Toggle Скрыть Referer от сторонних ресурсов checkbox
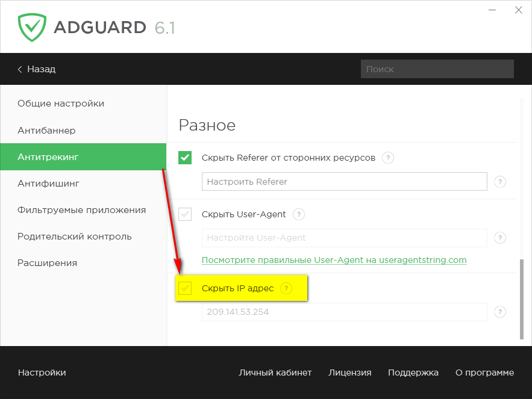 (185, 158)
